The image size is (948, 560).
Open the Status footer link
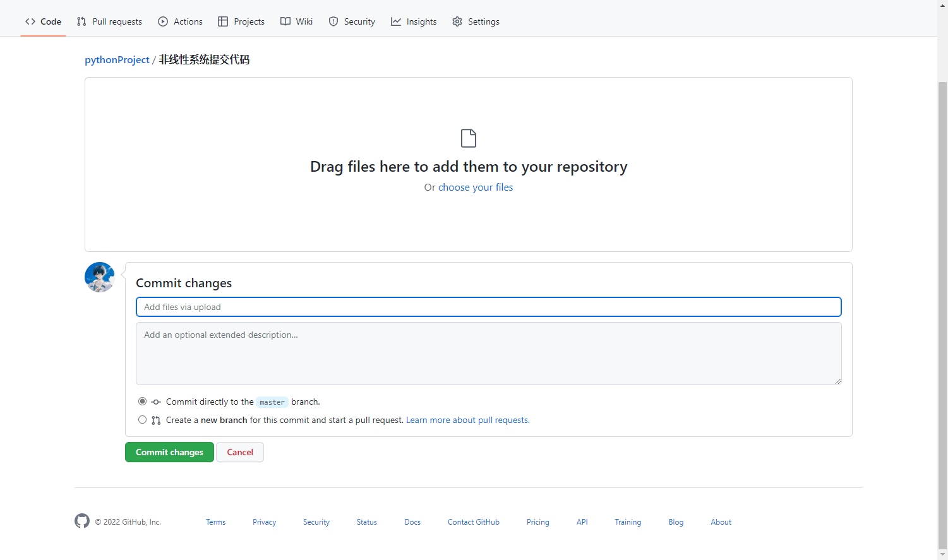(x=367, y=522)
